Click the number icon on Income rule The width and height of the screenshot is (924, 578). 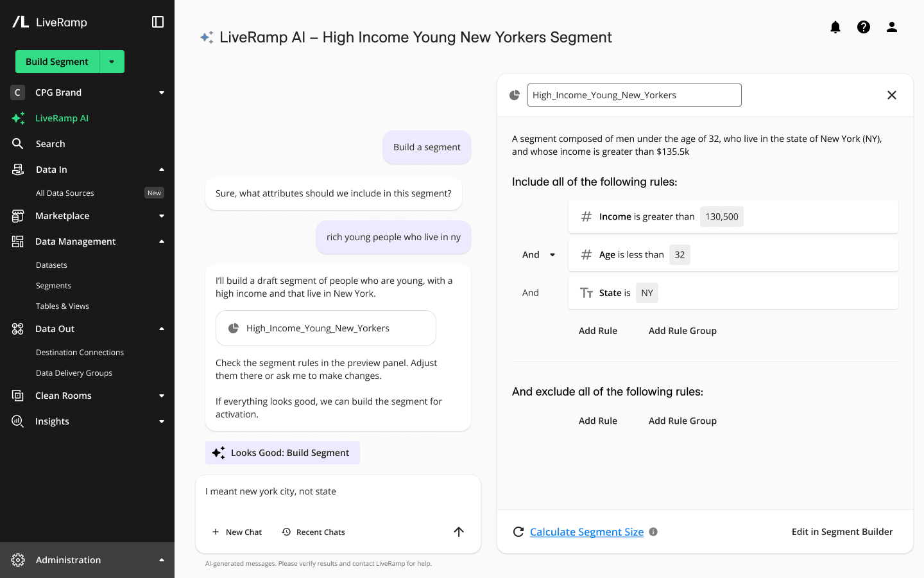(586, 216)
